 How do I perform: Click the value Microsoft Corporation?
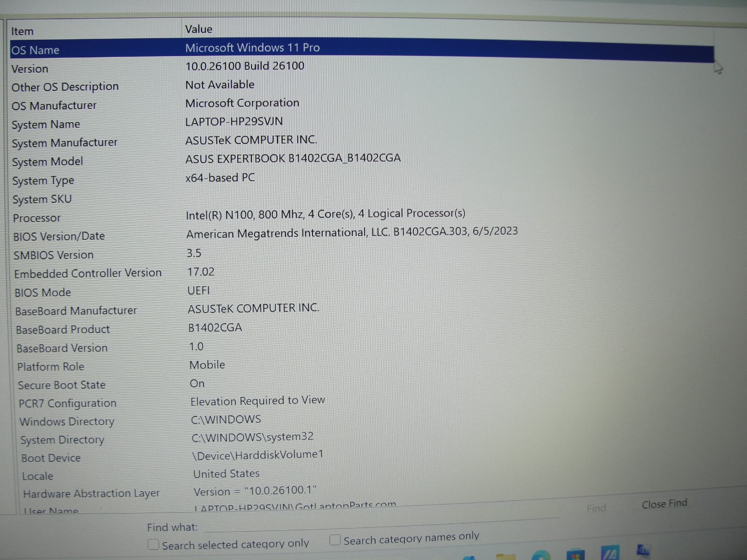tap(242, 103)
